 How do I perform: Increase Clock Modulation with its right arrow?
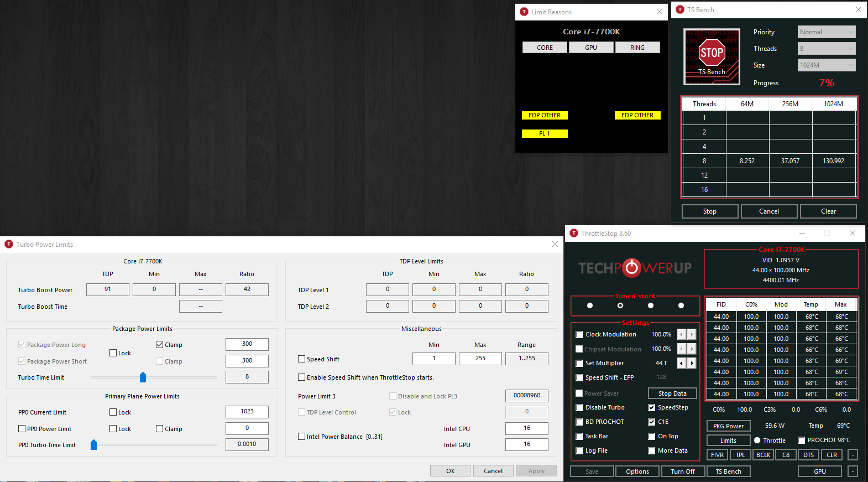pyautogui.click(x=692, y=334)
